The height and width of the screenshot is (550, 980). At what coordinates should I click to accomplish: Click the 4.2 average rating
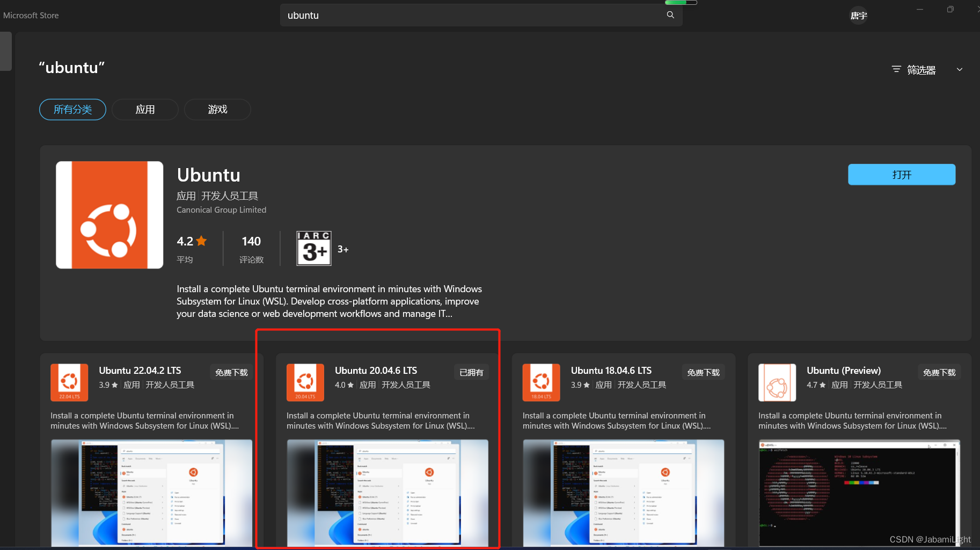point(192,241)
